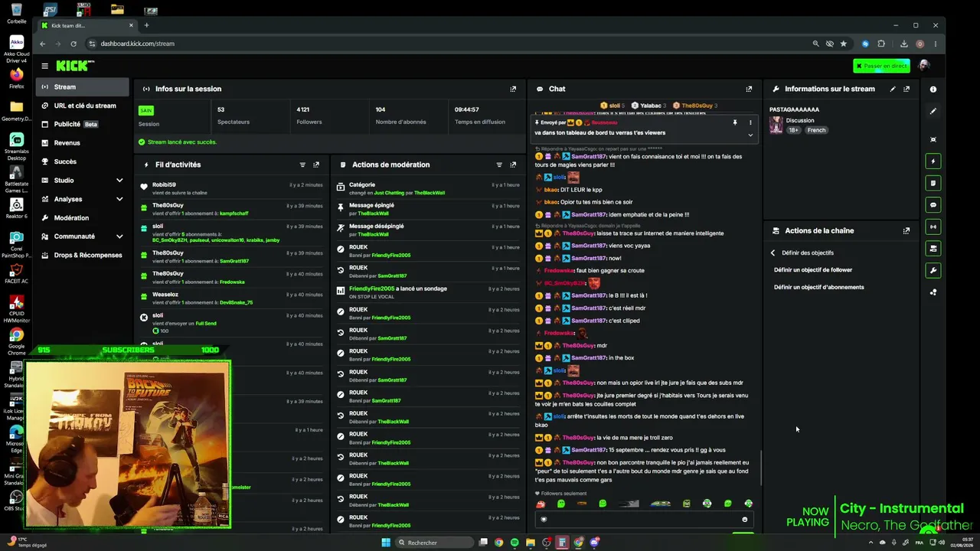
Task: Open a new browser tab
Action: [x=146, y=25]
